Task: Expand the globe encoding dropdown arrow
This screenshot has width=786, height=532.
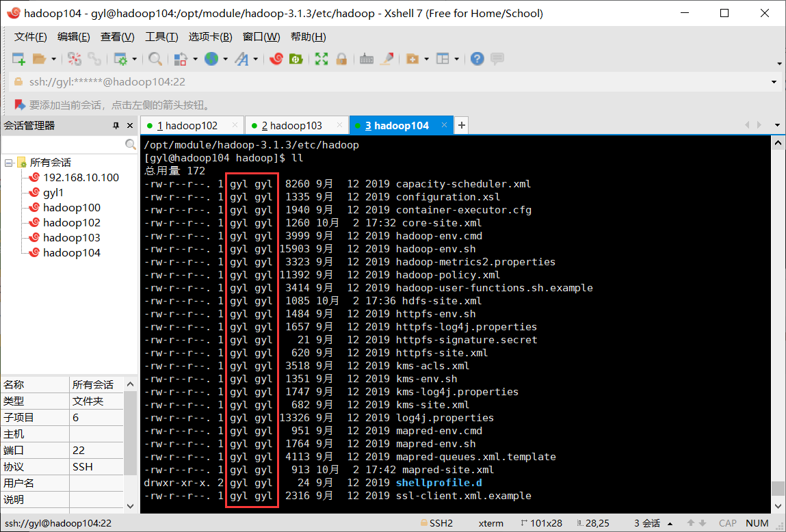Action: pos(226,59)
